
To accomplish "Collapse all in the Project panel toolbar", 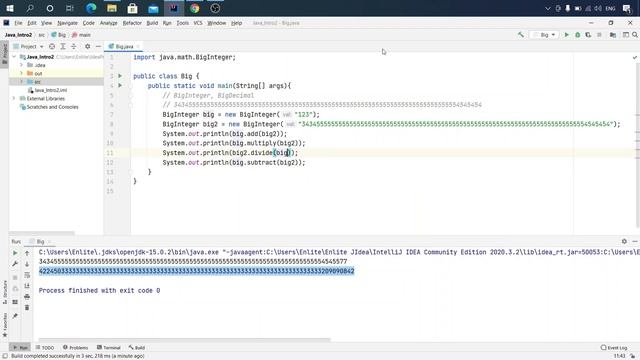I will (x=73, y=47).
